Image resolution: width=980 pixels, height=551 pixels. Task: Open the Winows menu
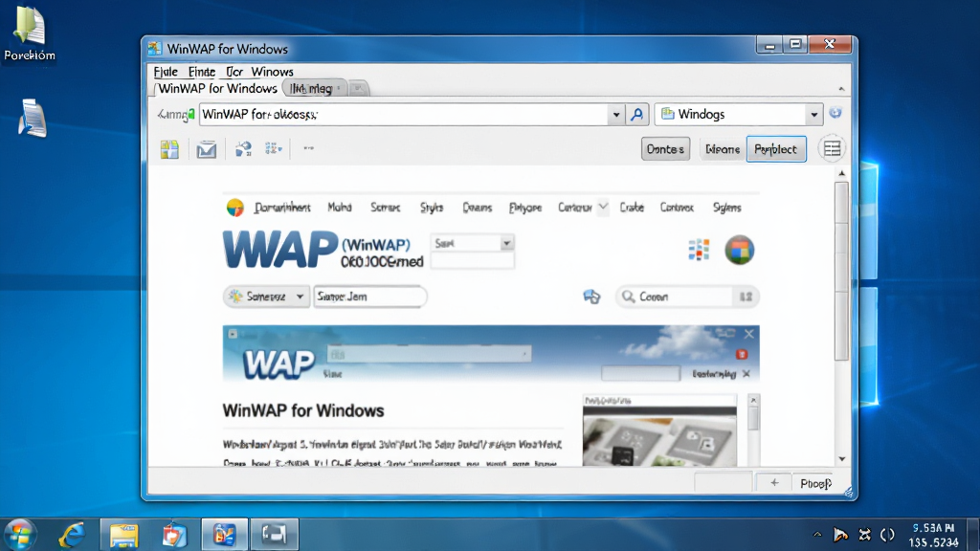(x=272, y=72)
